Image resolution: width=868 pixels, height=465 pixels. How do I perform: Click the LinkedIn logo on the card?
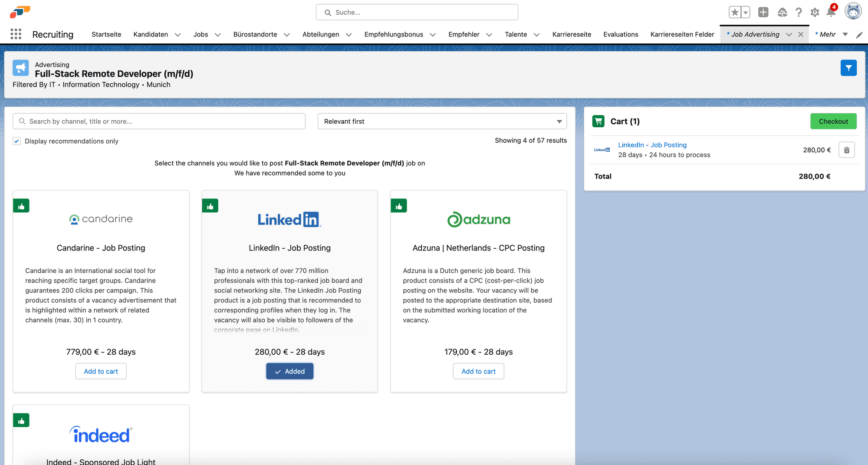[289, 219]
